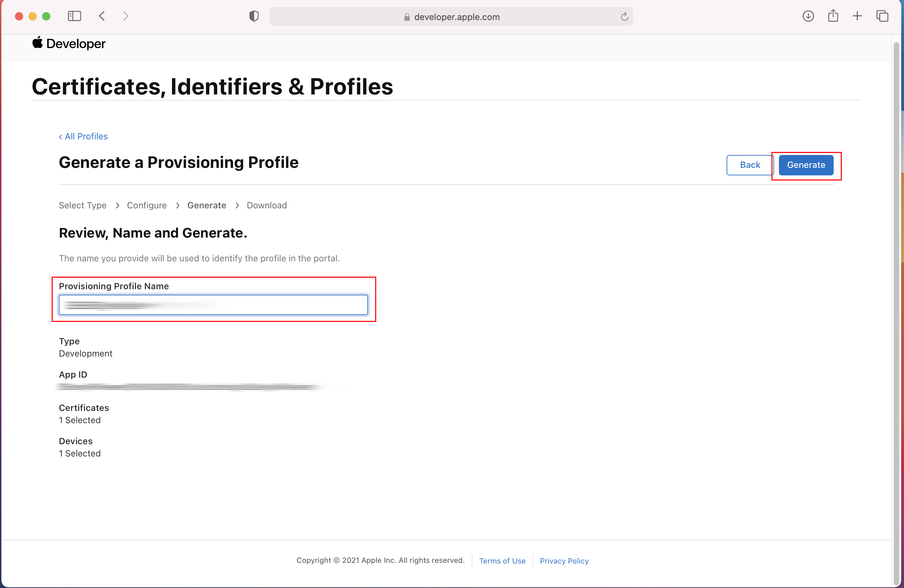Click the Back button
The image size is (904, 588).
(x=749, y=165)
